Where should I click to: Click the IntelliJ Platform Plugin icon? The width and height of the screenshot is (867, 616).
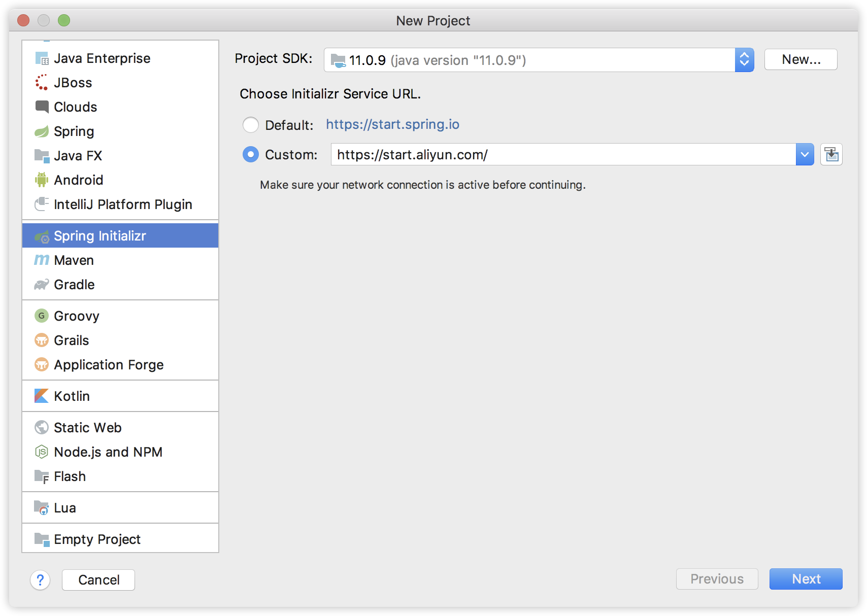point(42,204)
